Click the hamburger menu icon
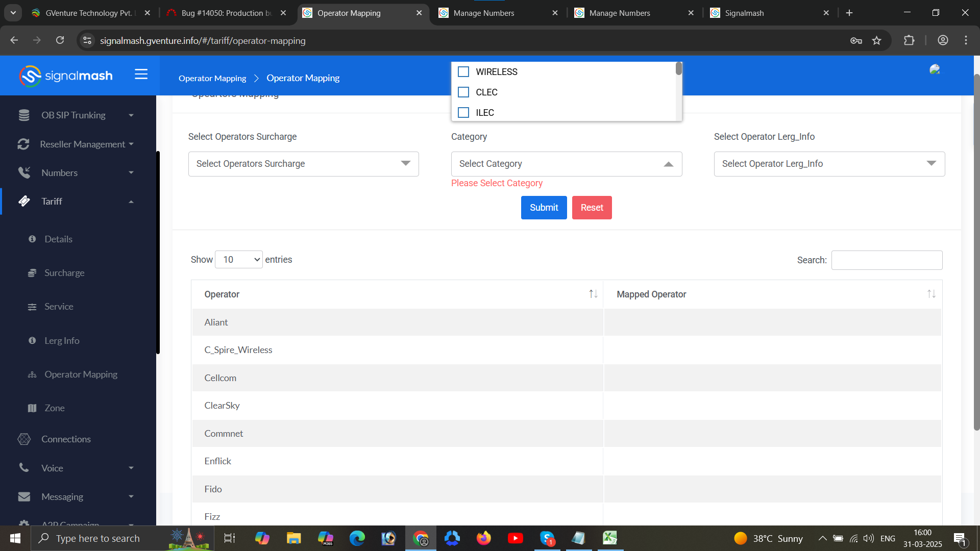Viewport: 980px width, 551px height. (x=141, y=74)
